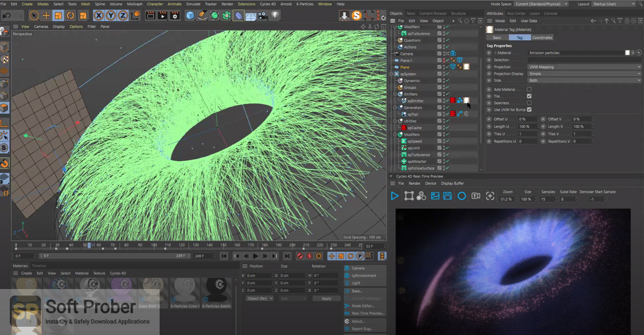Screen dimensions: 644x335
Task: Click the coordinate system cube icon
Action: tap(135, 16)
